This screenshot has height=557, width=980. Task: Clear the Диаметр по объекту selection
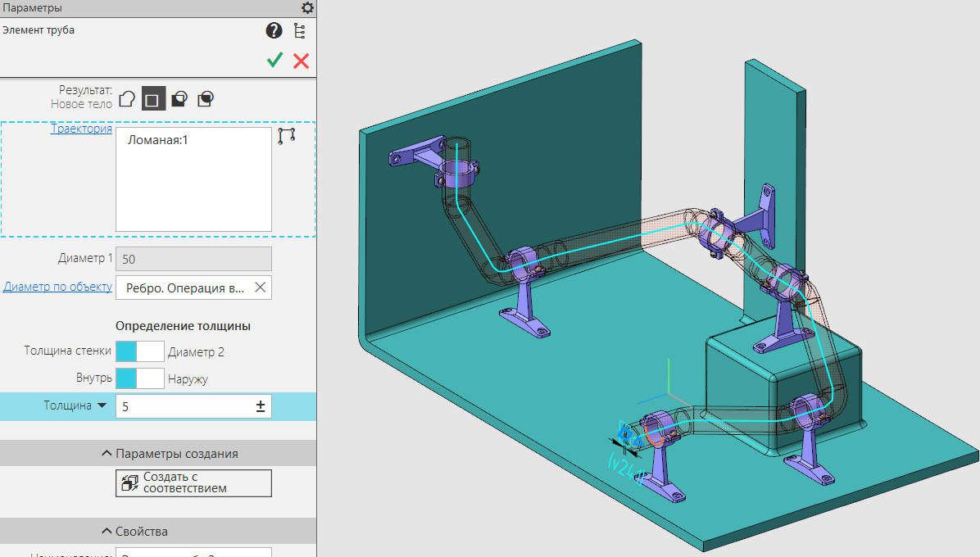point(260,288)
